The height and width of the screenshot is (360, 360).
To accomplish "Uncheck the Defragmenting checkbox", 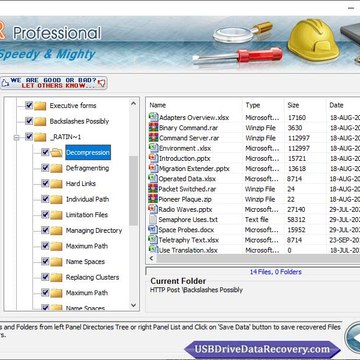I will [45, 168].
